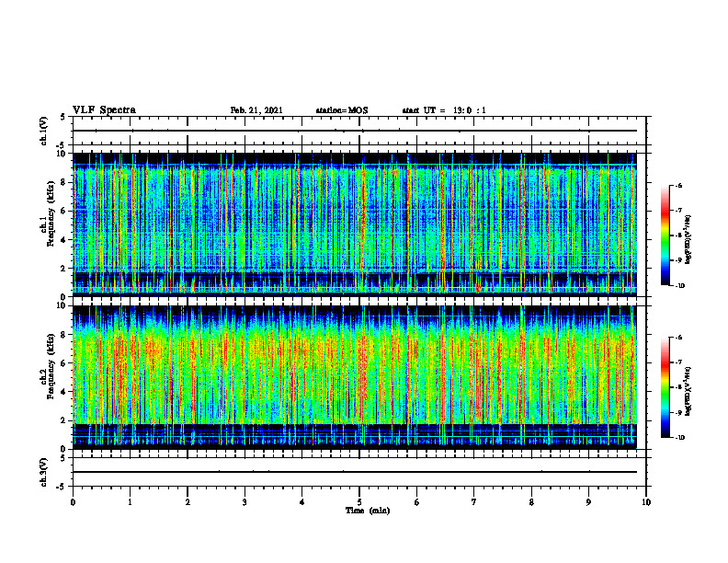
Task: Click "-7" tick on ch.2 colorbar
Action: 679,362
